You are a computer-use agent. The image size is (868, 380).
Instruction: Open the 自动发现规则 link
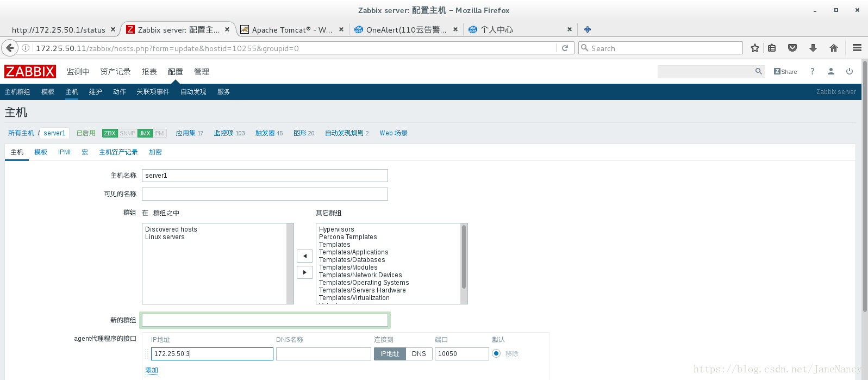pyautogui.click(x=345, y=133)
